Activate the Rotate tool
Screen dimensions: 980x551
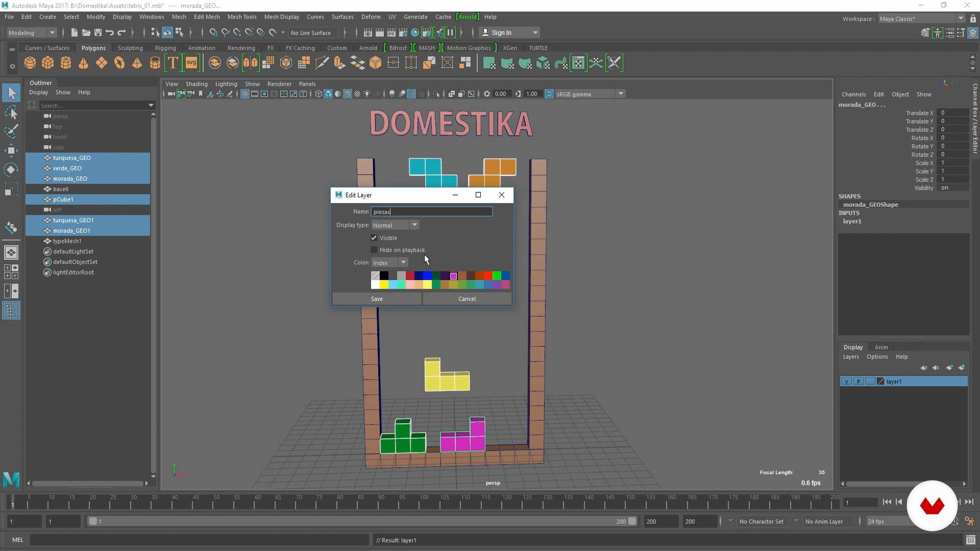[x=11, y=170]
